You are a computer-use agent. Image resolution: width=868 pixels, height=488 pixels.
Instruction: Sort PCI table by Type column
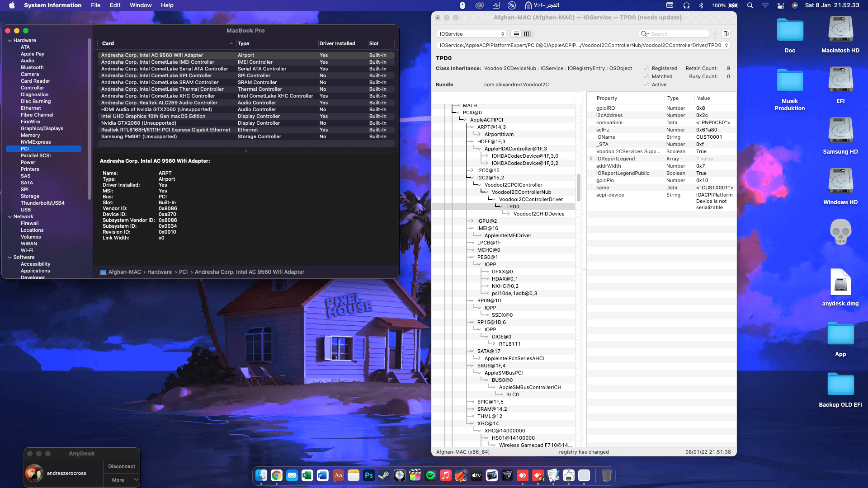(x=277, y=43)
